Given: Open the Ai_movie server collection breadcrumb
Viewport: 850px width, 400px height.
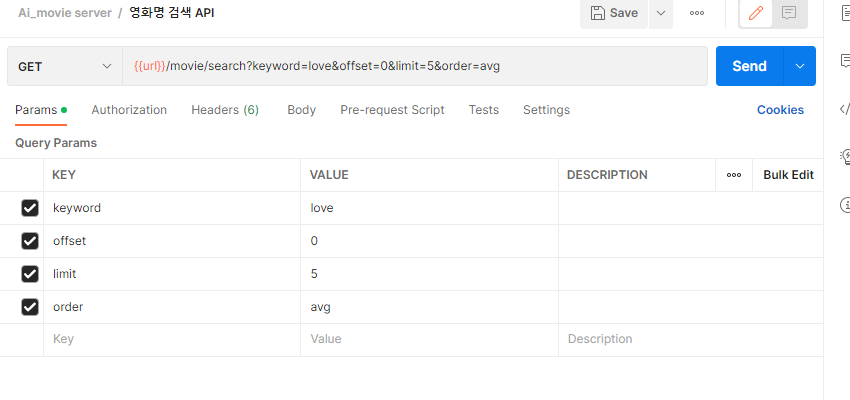Looking at the screenshot, I should [x=65, y=13].
